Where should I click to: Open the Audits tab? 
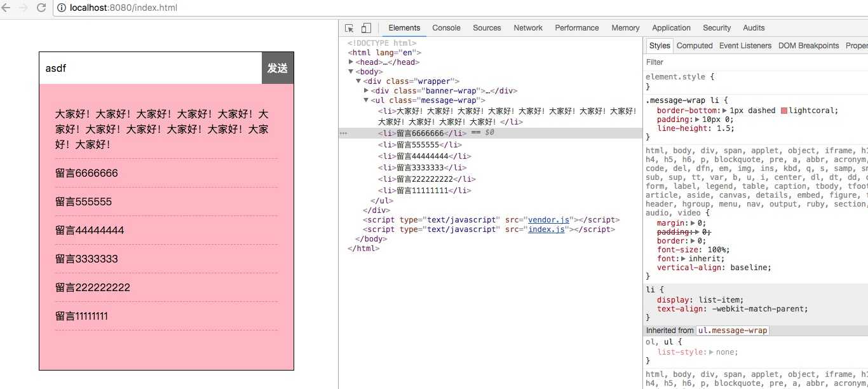tap(754, 28)
